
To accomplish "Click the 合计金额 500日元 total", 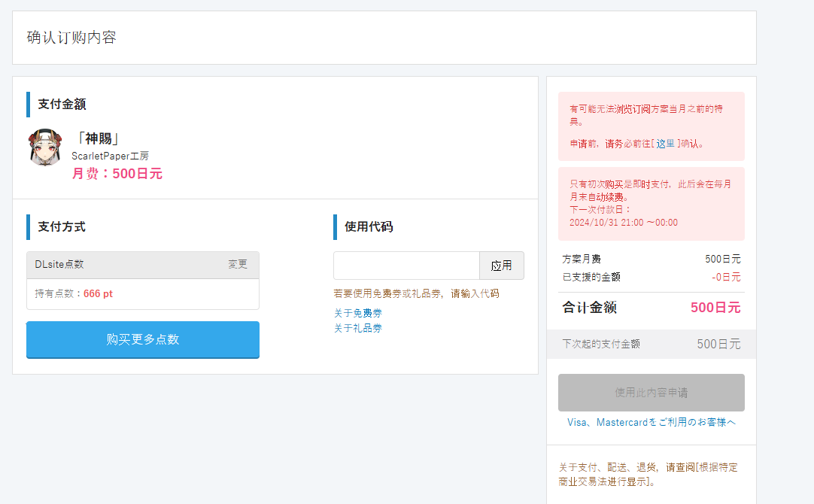I will 651,308.
